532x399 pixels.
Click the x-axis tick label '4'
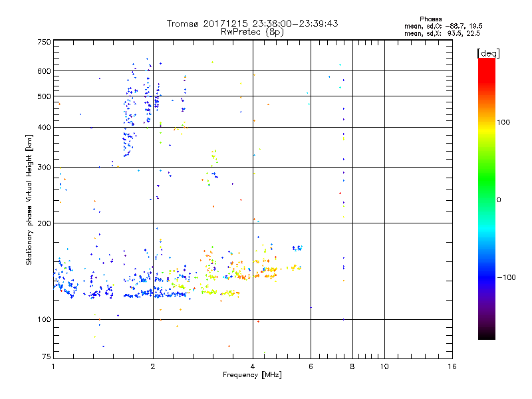click(x=253, y=366)
